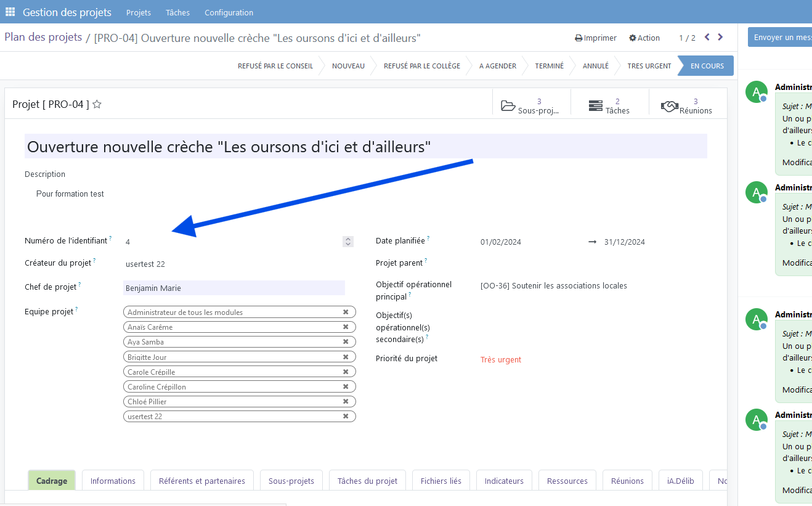Screen dimensions: 812x506
Task: Remove Brigitte Jour from project team
Action: [x=346, y=357]
